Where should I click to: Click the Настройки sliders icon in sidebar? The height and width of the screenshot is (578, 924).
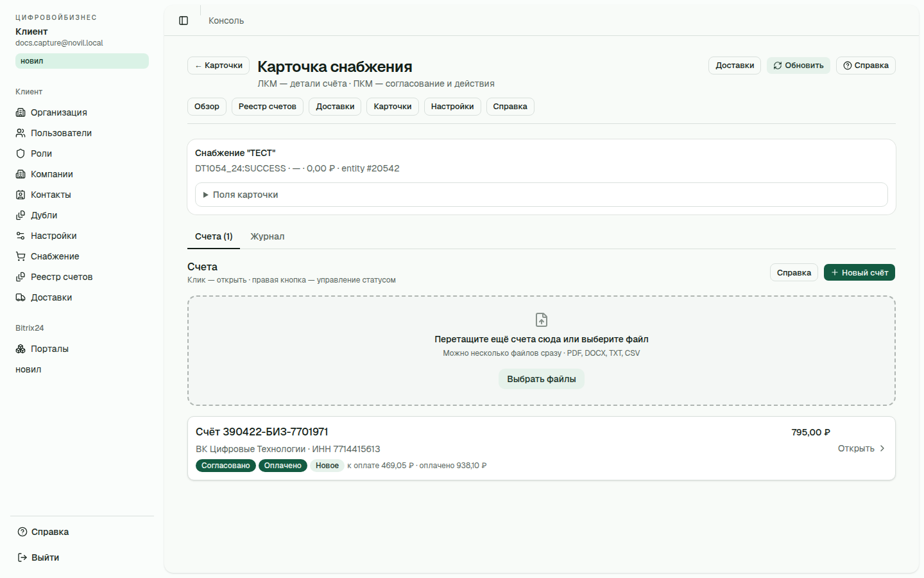(21, 236)
